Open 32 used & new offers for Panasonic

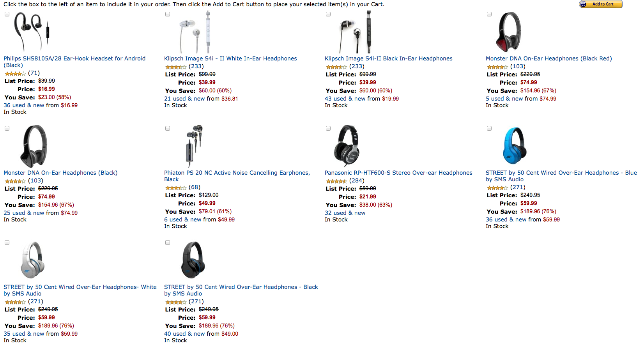coord(345,213)
